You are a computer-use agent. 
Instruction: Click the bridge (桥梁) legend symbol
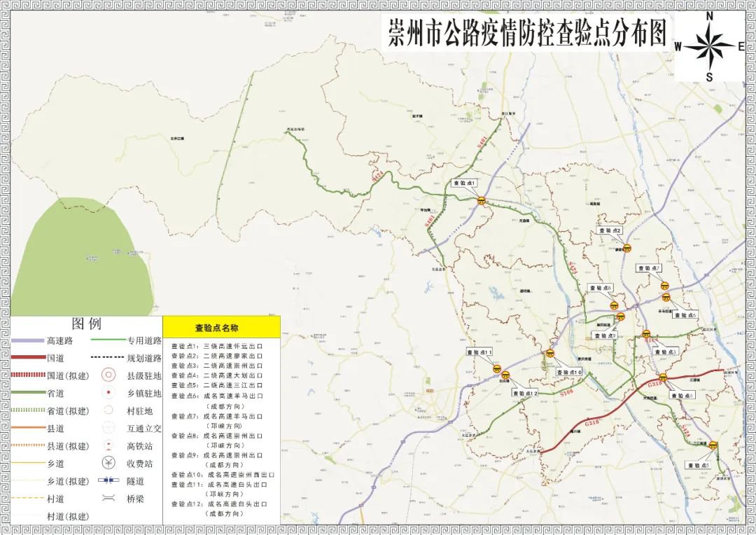point(108,499)
